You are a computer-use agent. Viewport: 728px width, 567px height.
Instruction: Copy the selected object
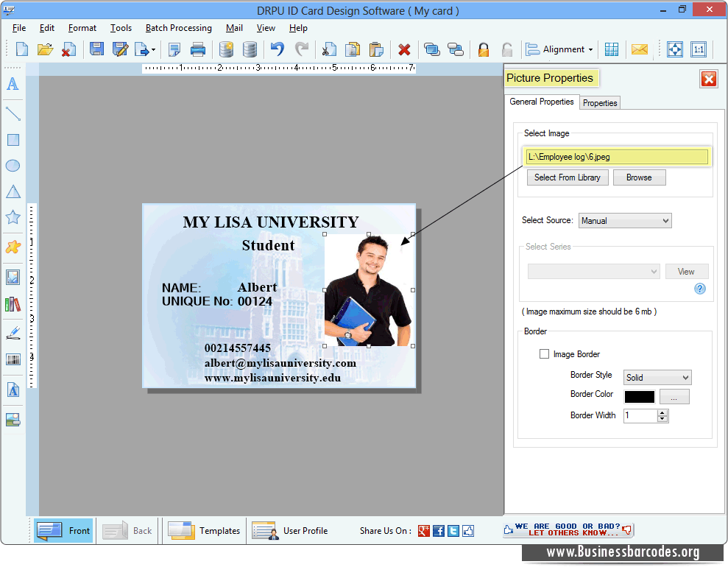353,49
